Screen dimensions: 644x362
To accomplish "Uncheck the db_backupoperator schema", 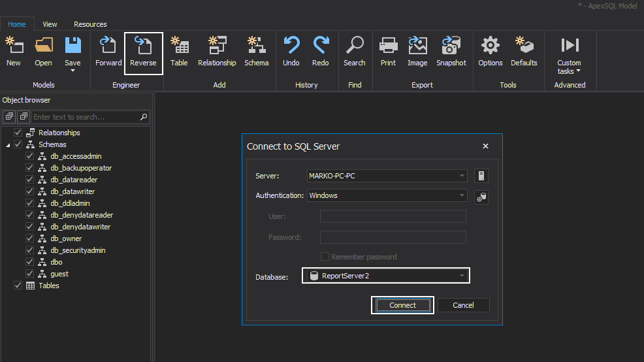I will click(x=29, y=168).
